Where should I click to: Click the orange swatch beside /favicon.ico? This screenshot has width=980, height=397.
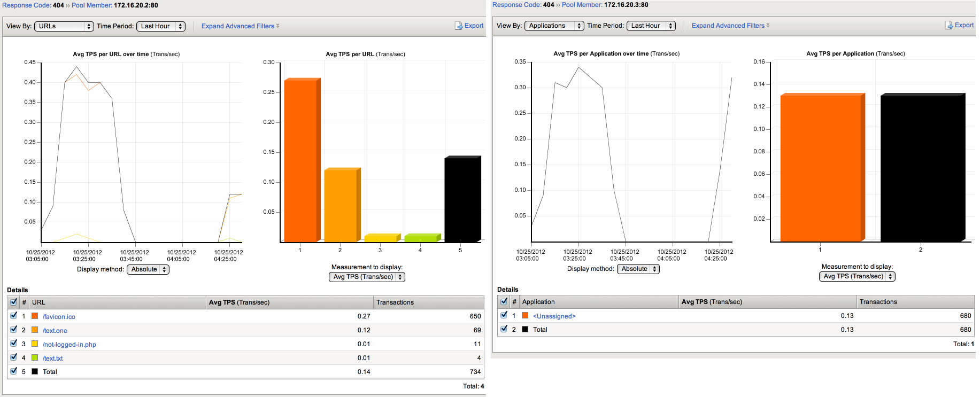point(35,316)
